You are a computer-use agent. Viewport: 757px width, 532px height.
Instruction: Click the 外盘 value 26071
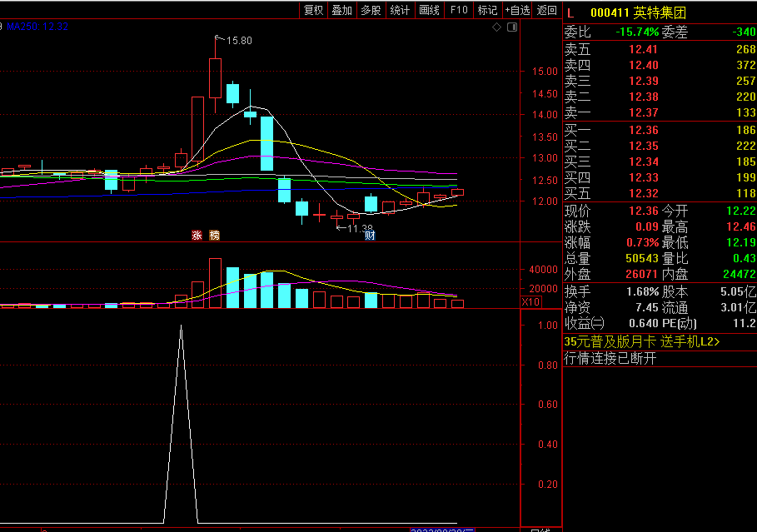coord(642,275)
